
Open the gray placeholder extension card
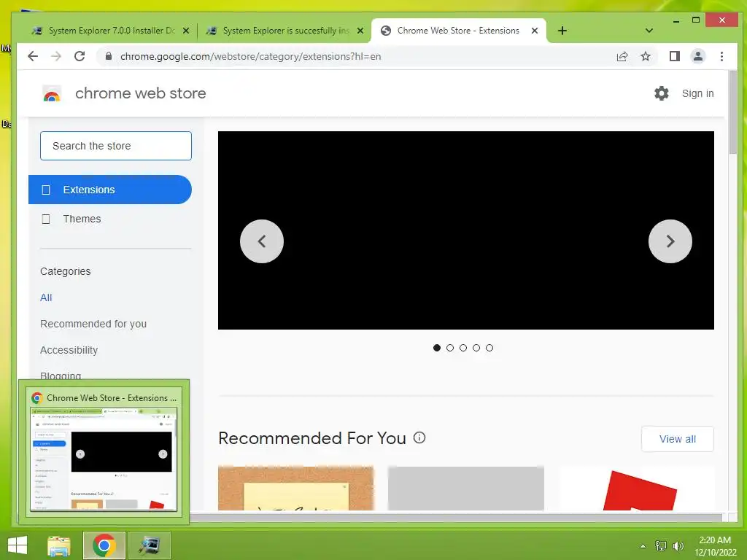coord(466,488)
